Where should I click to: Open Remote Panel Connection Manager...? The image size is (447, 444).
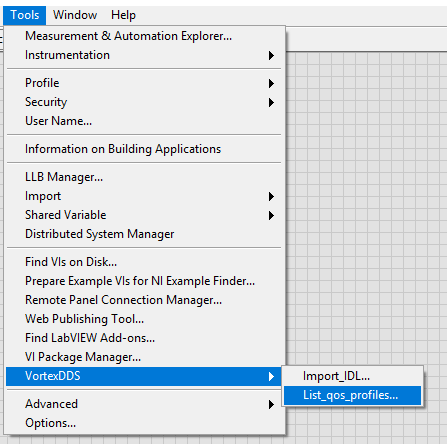click(144, 300)
